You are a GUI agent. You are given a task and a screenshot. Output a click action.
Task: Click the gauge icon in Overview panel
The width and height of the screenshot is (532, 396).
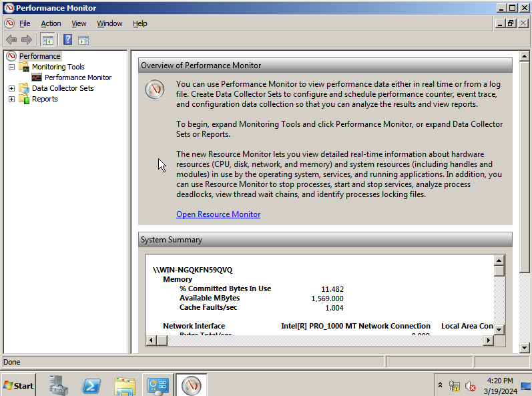coord(155,89)
